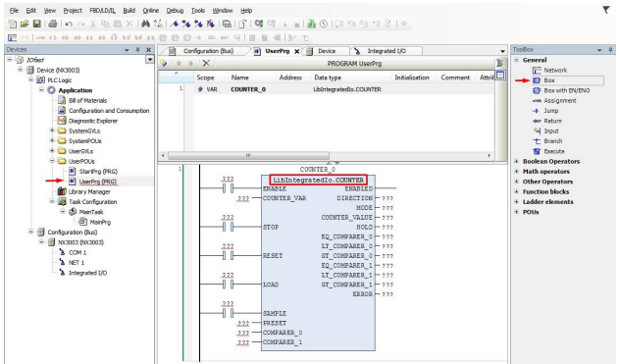Screen dimensions: 620x364
Task: Click the New file toolbar icon
Action: 12,25
